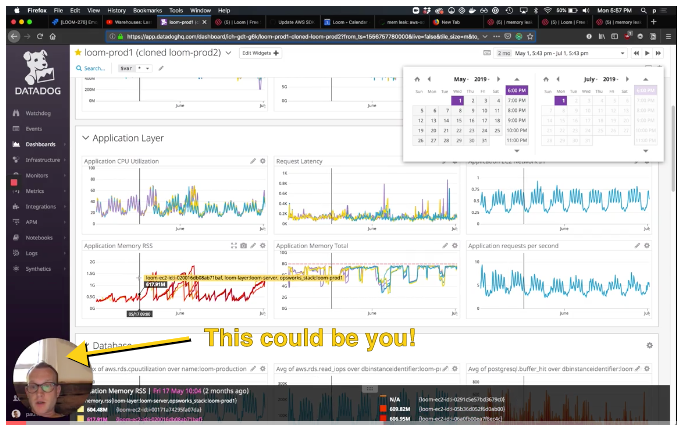Expand the URL bar history dropdown
The image size is (684, 435).
[485, 37]
